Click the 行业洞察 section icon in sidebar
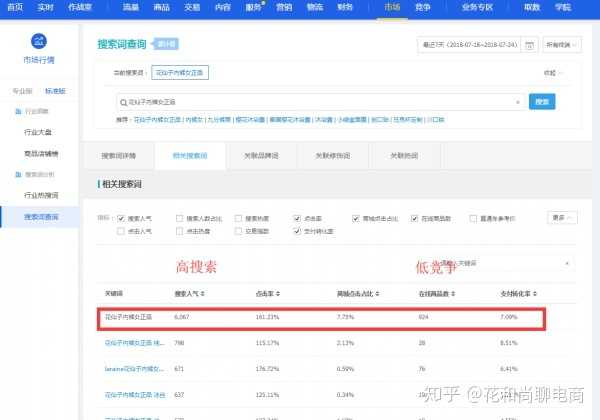600x420 pixels. (x=15, y=112)
